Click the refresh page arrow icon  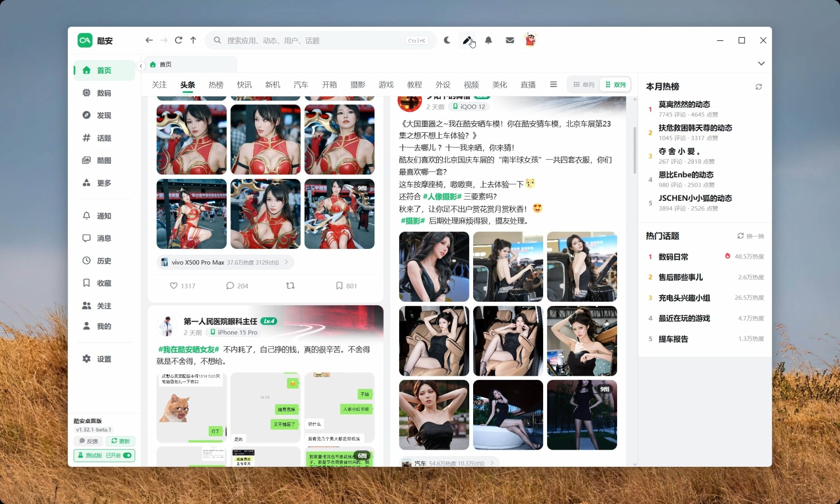click(178, 40)
